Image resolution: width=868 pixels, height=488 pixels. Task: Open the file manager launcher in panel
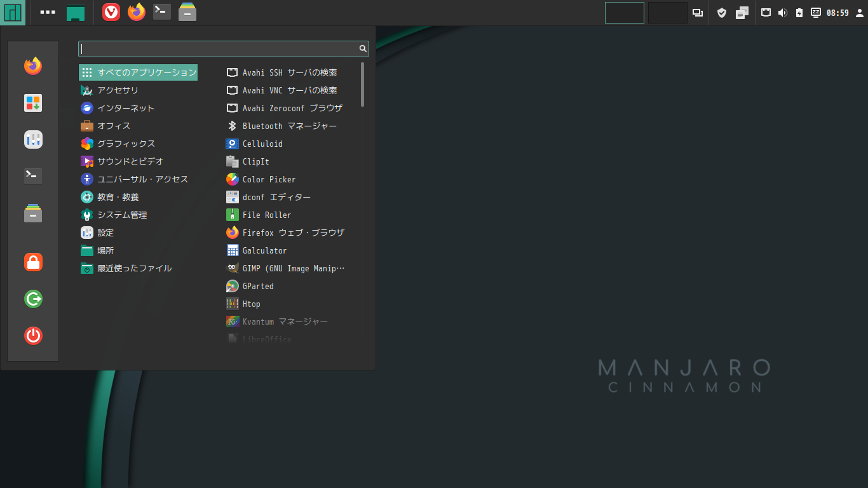pyautogui.click(x=187, y=12)
